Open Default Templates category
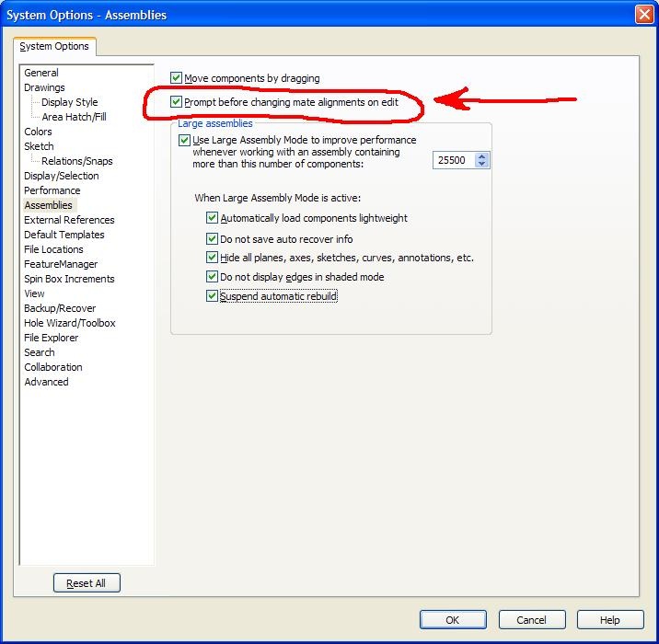 pyautogui.click(x=64, y=235)
